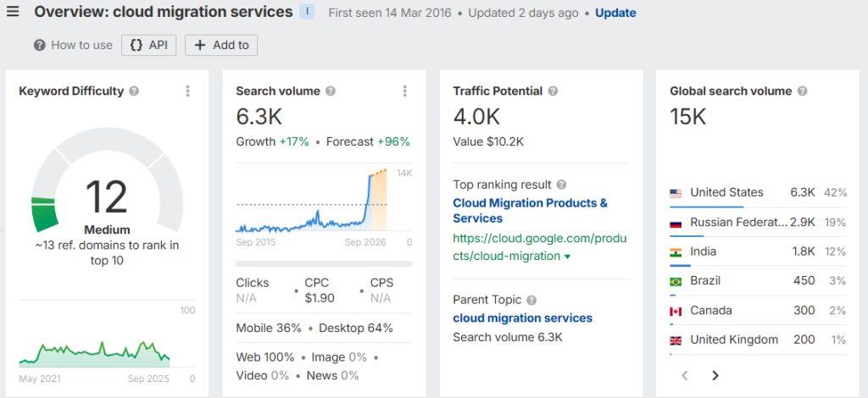
Task: Go to next page of countries
Action: 715,375
